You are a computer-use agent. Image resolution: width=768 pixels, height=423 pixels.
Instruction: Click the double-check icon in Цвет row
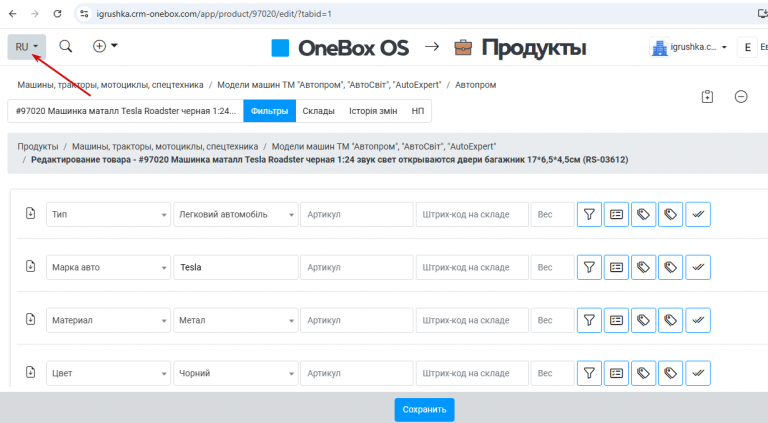click(x=698, y=373)
